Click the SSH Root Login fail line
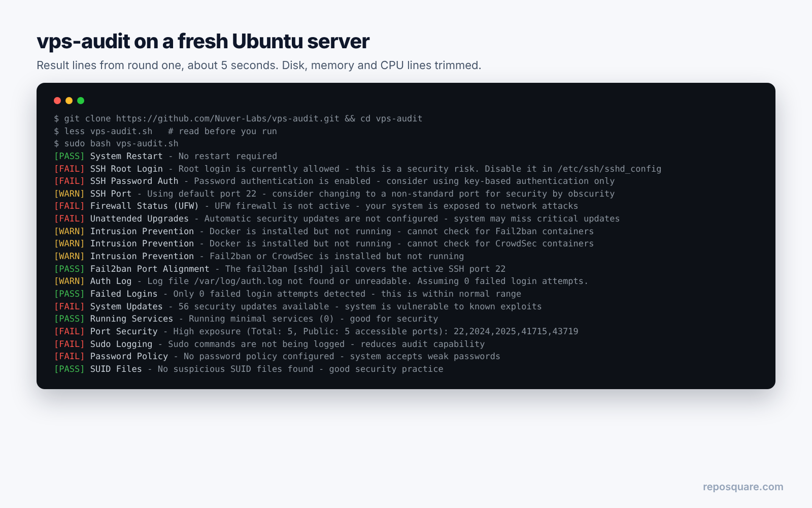This screenshot has width=812, height=508. 358,169
